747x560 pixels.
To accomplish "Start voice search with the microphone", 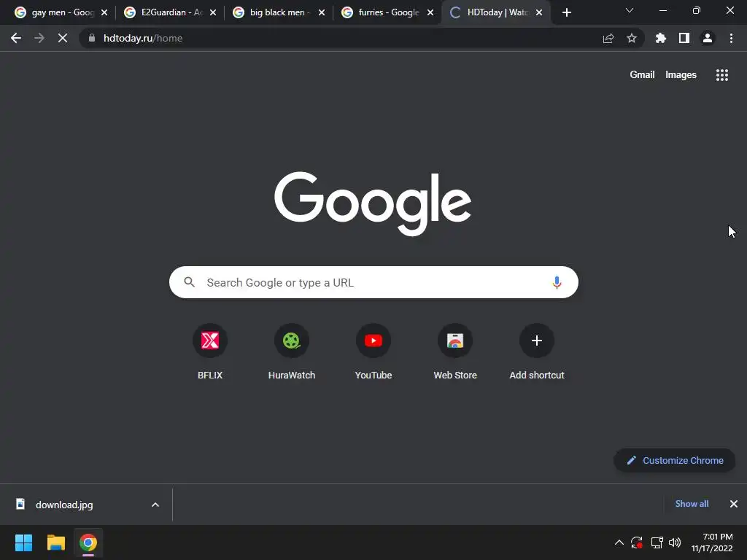I will 557,282.
